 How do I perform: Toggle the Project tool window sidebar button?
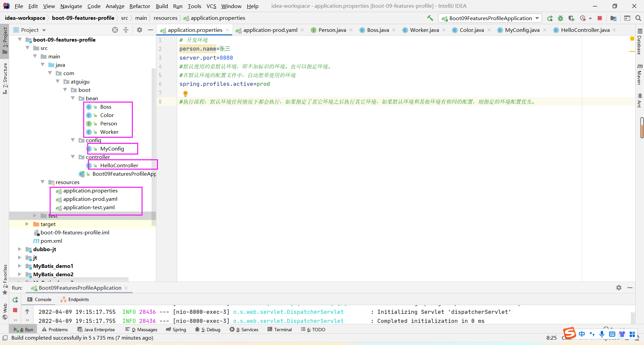pyautogui.click(x=5, y=40)
